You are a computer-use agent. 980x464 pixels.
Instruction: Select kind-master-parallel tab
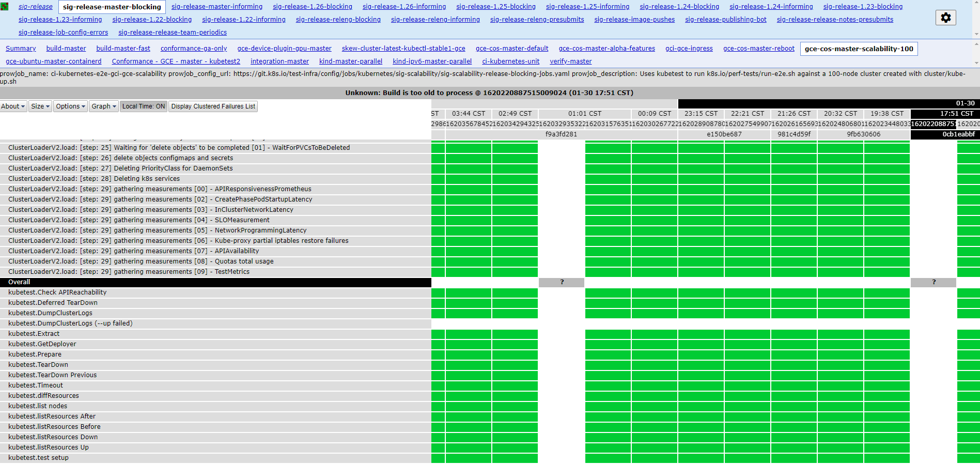pos(351,61)
